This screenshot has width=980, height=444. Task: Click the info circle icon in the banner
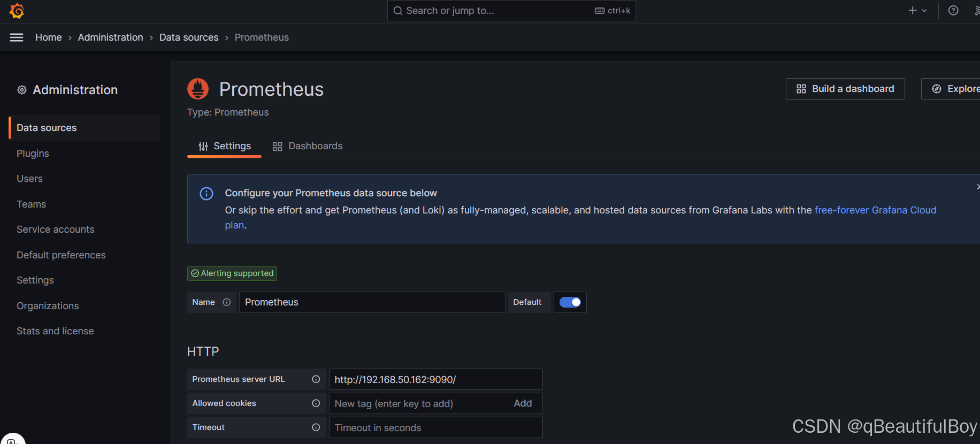(x=206, y=194)
